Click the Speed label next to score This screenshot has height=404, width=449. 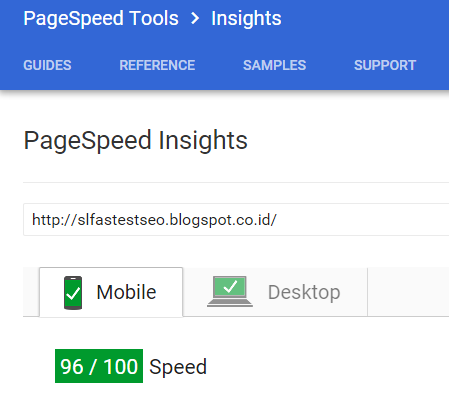178,367
